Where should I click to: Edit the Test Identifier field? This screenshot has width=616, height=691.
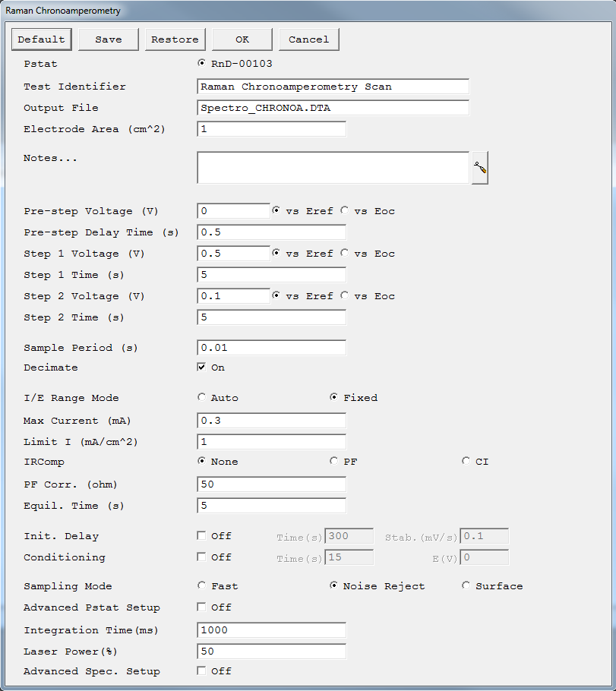[x=333, y=87]
